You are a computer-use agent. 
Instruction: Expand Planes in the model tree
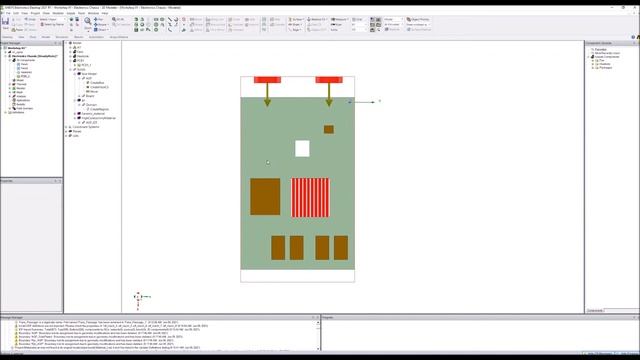[66, 131]
